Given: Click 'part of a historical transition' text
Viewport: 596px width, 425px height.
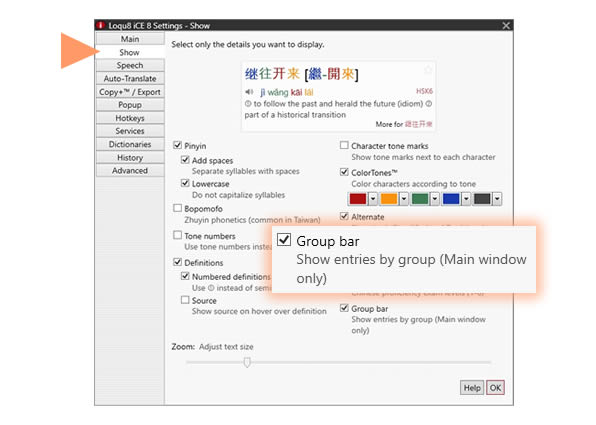Looking at the screenshot, I should point(295,114).
